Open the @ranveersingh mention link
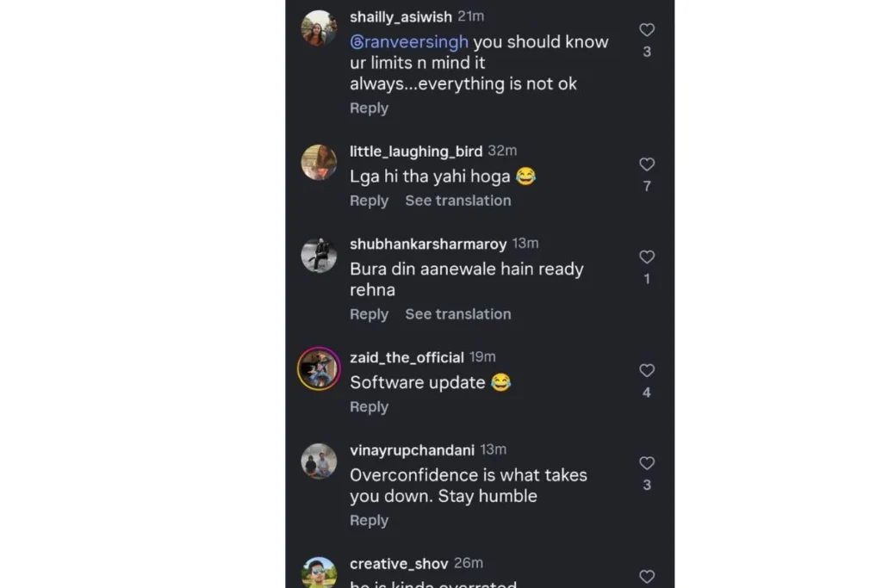This screenshot has width=882, height=588. [409, 42]
